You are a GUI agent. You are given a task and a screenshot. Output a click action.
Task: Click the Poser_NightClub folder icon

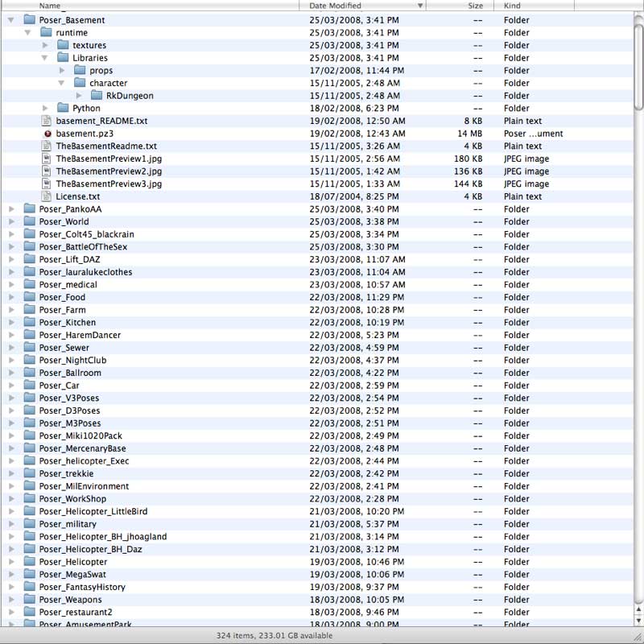(x=29, y=360)
